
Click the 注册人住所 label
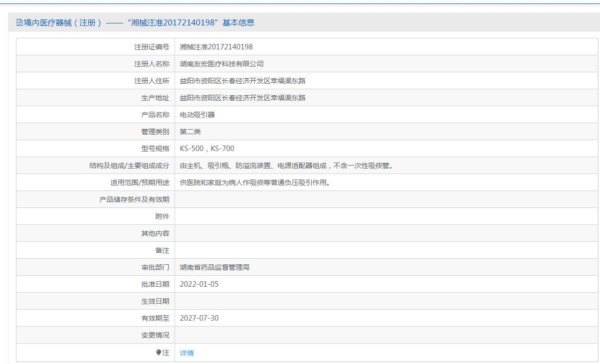point(152,81)
